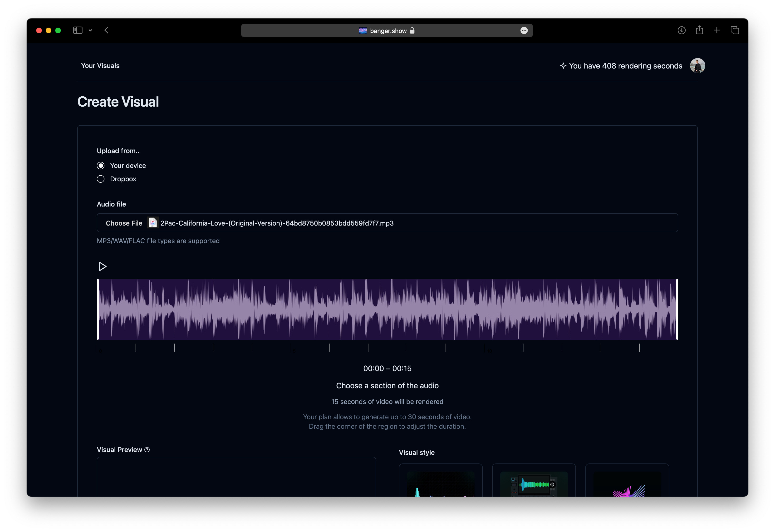Screen dimensions: 775x532
Task: Toggle the Safari sidebar icon
Action: point(78,30)
